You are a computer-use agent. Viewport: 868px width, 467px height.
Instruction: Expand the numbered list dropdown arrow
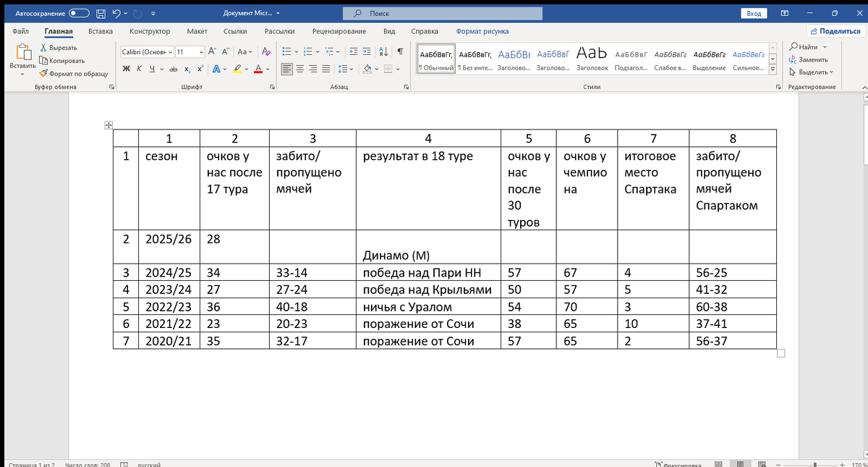[x=319, y=52]
